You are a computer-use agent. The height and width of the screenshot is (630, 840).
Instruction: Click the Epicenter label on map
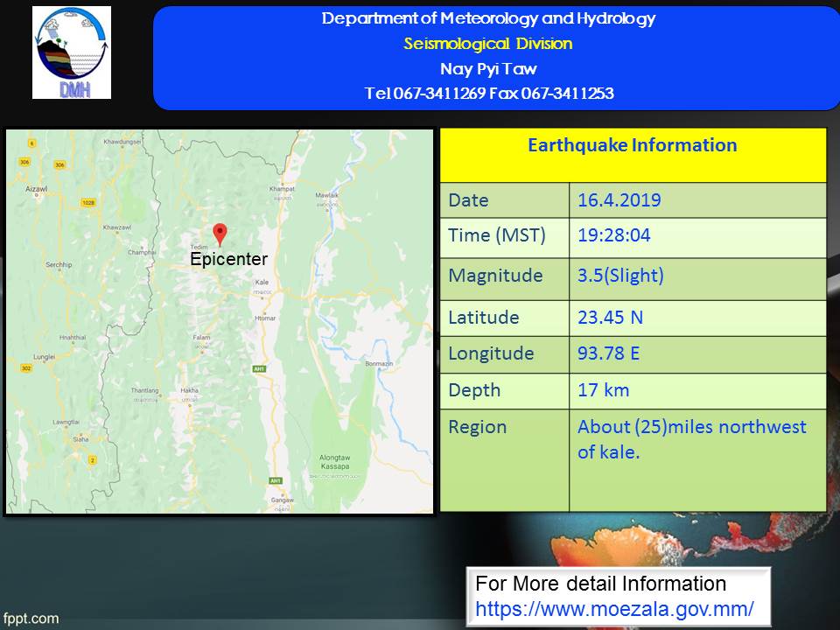[x=228, y=259]
